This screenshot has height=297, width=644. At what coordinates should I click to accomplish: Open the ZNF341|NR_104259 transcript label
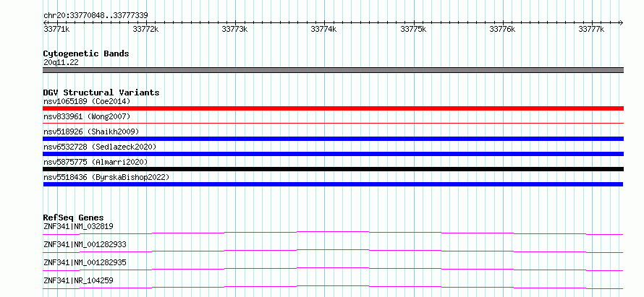(78, 280)
